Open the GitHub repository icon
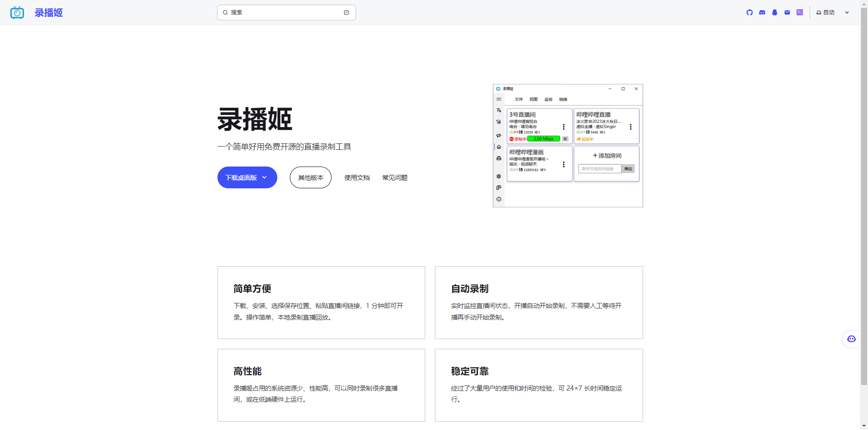 tap(750, 13)
